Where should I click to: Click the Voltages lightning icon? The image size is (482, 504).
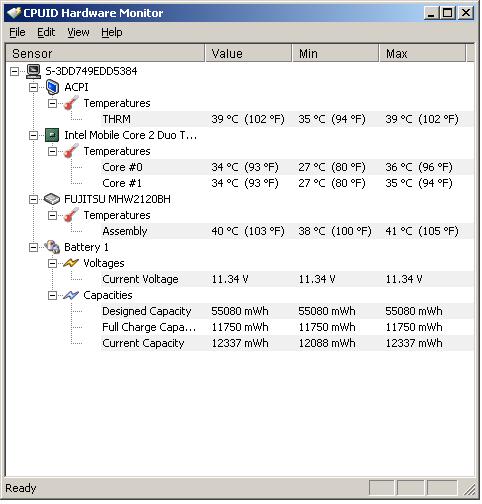click(x=71, y=263)
